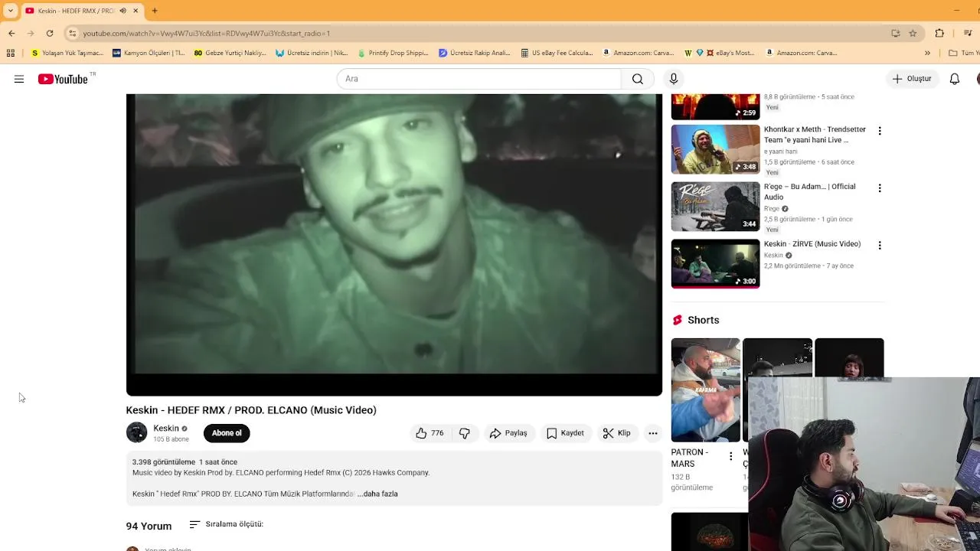Share the video using Paylaş
Viewport: 980px width, 551px height.
pos(508,433)
